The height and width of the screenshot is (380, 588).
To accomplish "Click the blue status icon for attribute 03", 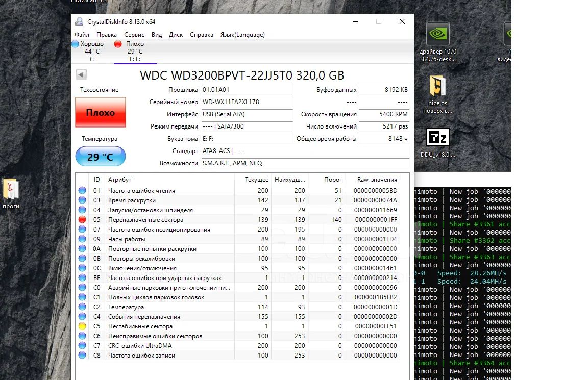I will point(82,200).
